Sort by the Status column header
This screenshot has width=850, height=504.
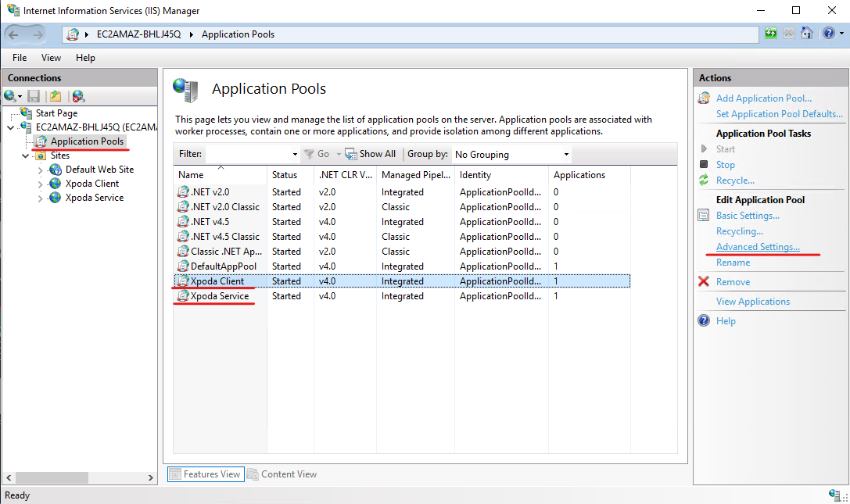point(291,175)
